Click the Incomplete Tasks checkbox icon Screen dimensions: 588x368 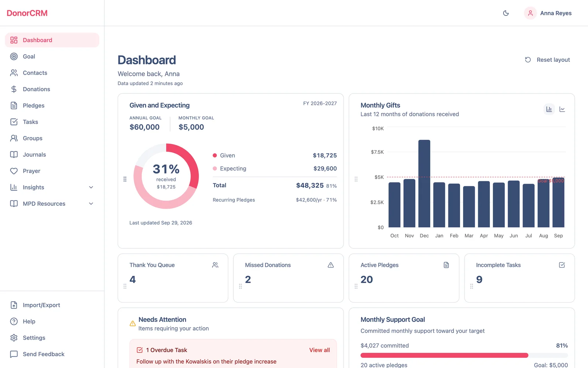[x=562, y=265]
